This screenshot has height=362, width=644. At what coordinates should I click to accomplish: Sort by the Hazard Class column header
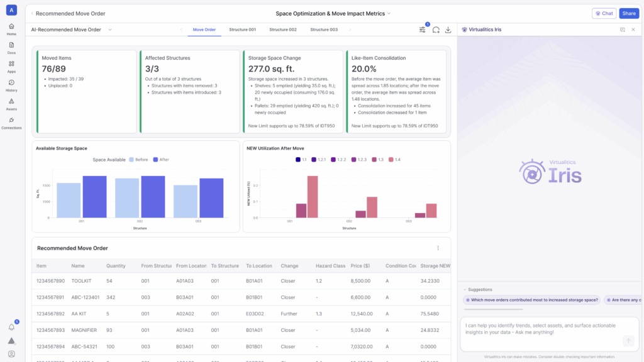330,266
